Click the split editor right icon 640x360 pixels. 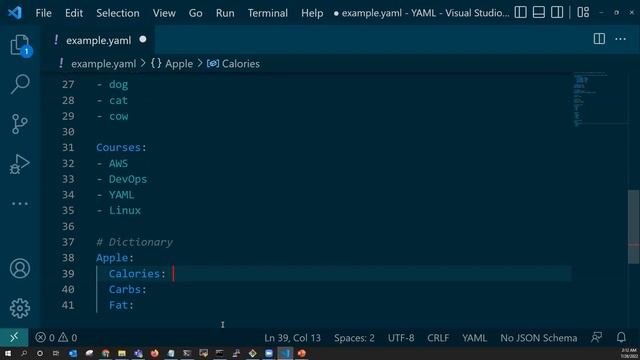pyautogui.click(x=599, y=39)
